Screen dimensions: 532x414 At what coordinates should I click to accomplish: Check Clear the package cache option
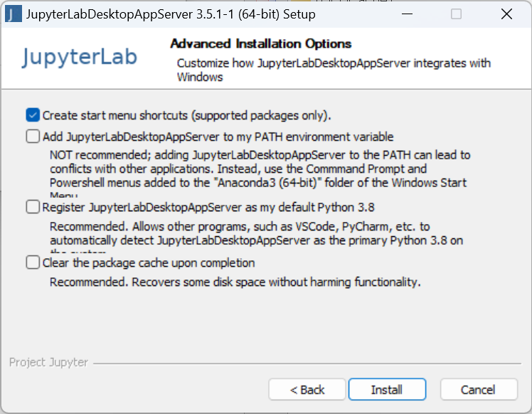33,262
